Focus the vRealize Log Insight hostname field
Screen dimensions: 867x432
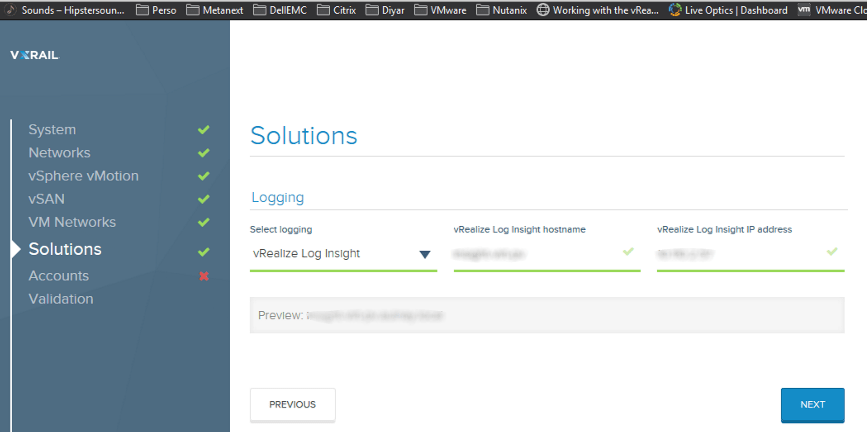pos(535,254)
